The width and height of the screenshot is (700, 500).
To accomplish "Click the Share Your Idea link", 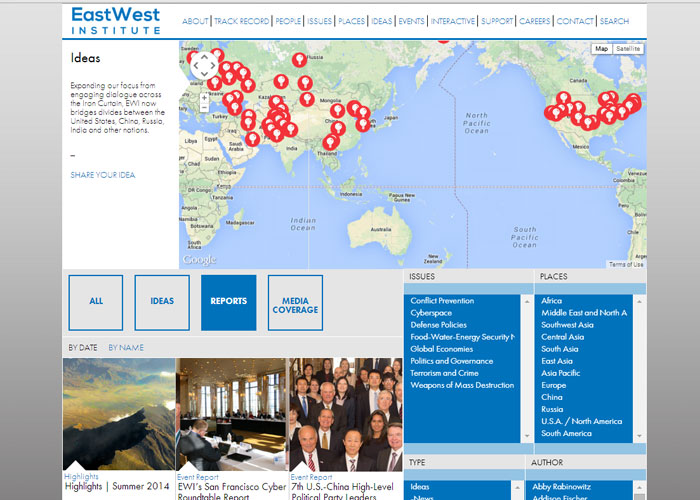I will pyautogui.click(x=103, y=175).
